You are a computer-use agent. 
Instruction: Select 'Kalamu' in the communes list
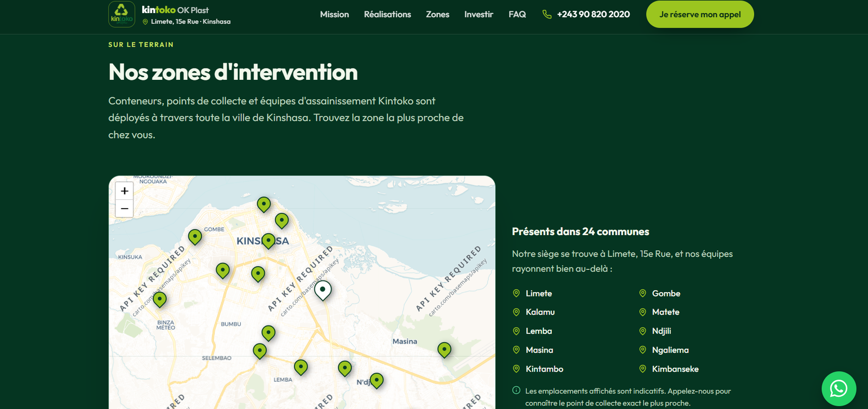540,312
